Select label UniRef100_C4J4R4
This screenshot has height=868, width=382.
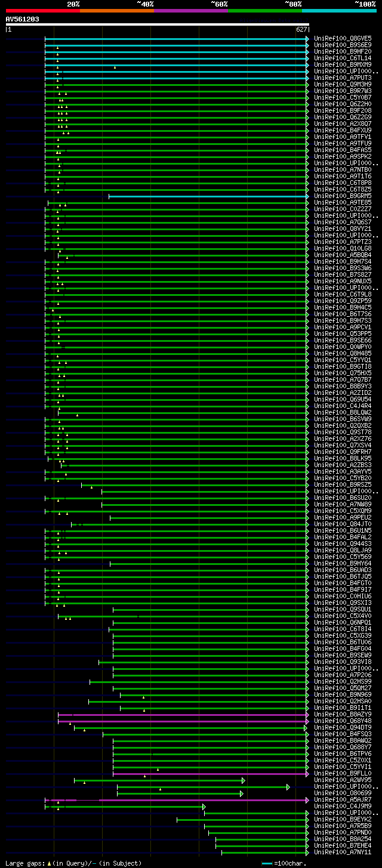343,406
